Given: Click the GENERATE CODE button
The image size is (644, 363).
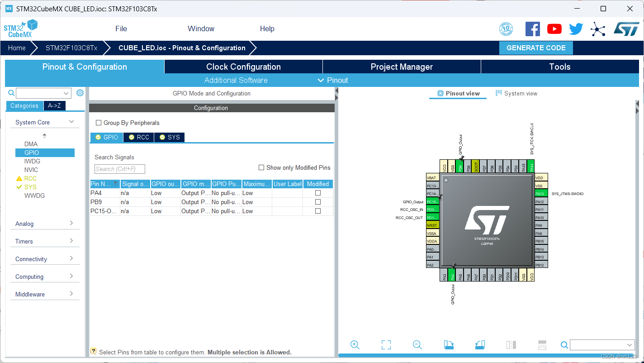Looking at the screenshot, I should [536, 48].
